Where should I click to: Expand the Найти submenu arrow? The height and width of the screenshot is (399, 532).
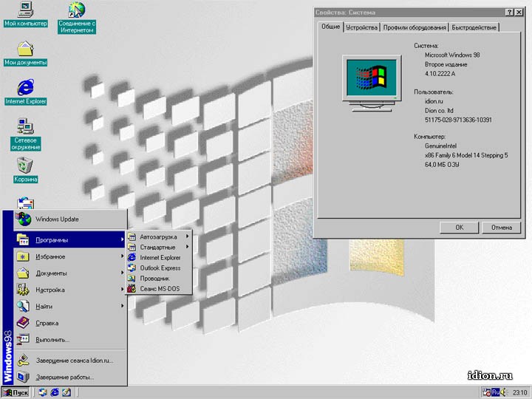122,306
